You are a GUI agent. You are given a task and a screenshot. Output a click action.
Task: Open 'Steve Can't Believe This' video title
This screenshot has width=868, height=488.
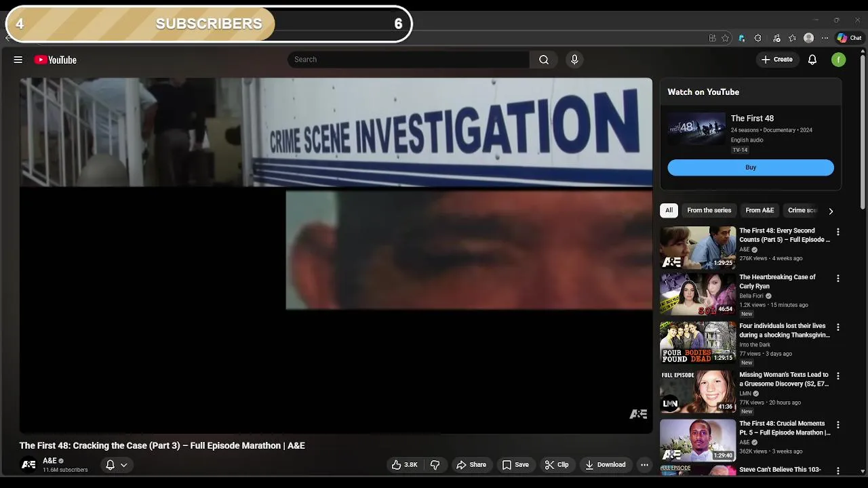780,469
